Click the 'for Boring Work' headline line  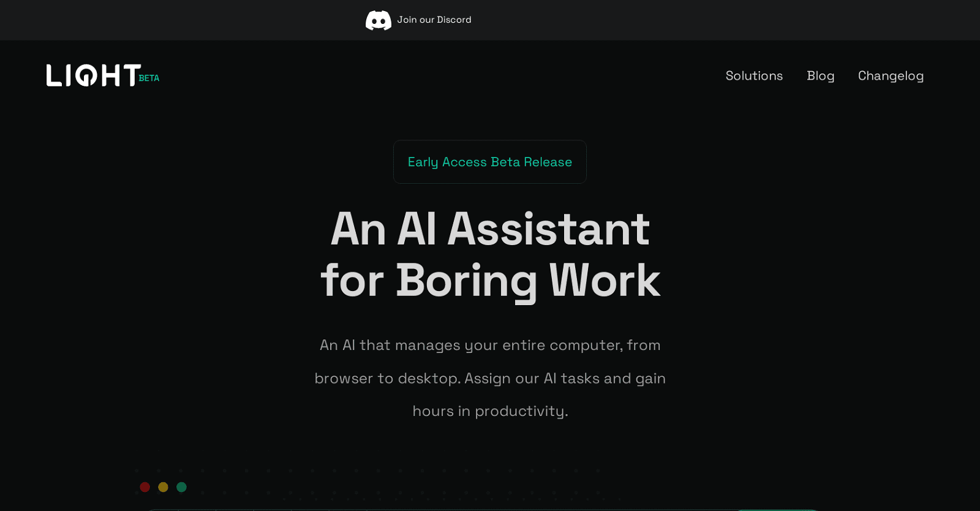click(x=489, y=281)
